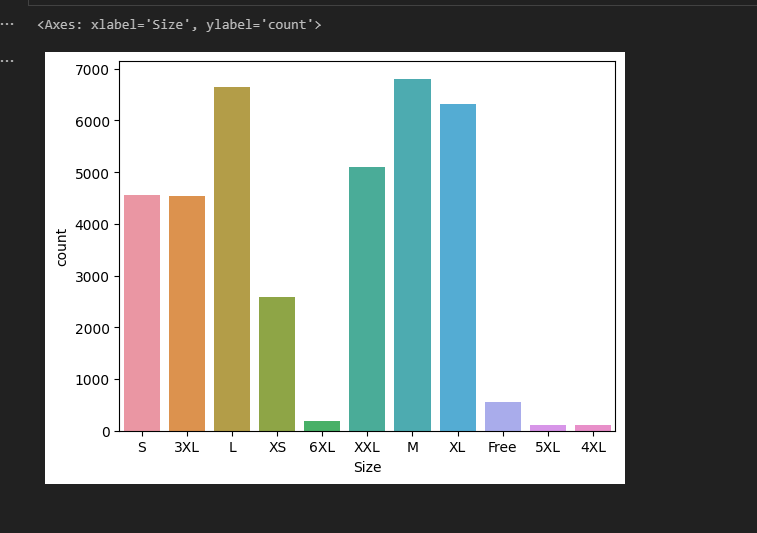Select the olive L bar

click(x=232, y=259)
